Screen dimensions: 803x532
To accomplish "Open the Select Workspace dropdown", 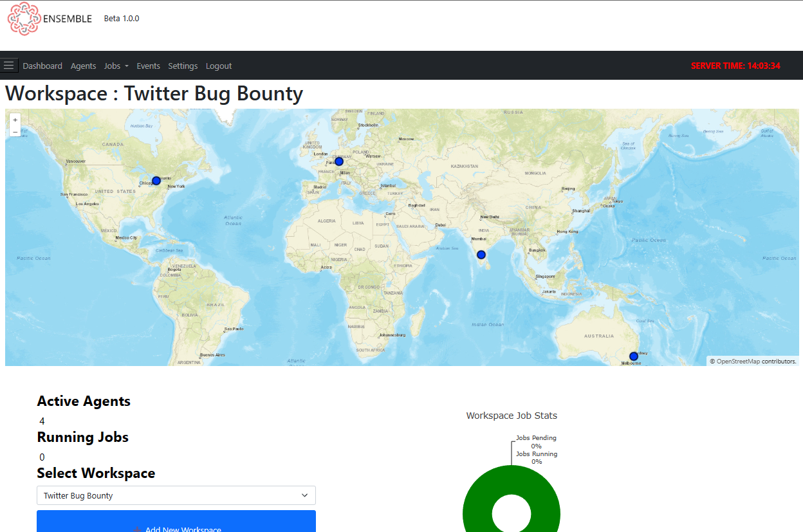I will (x=176, y=495).
